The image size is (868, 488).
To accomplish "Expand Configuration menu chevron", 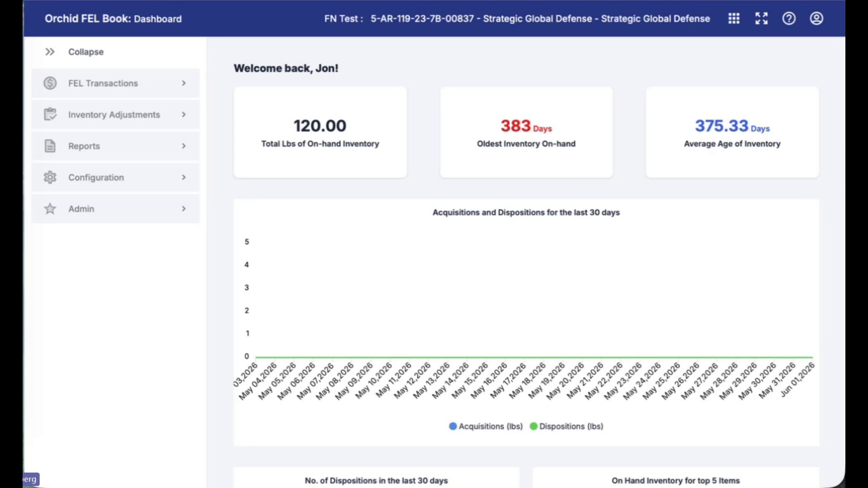I will pos(184,177).
